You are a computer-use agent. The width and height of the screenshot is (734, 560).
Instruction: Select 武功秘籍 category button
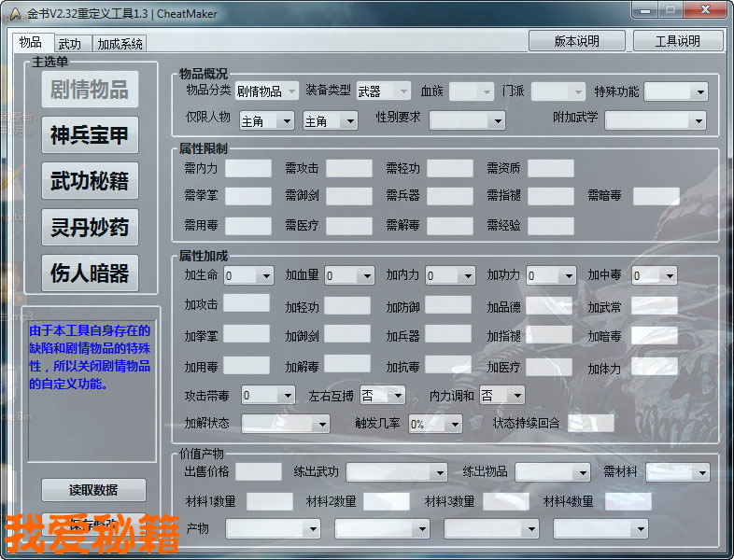pos(90,180)
